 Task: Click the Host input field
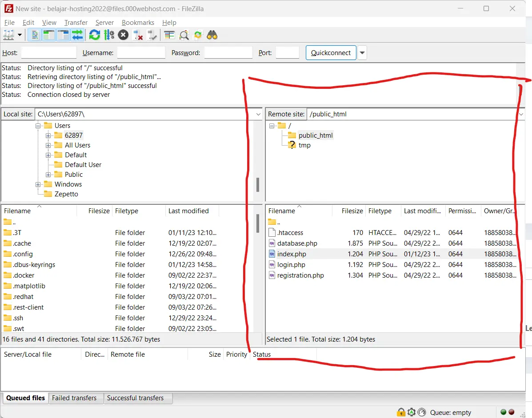pos(48,52)
